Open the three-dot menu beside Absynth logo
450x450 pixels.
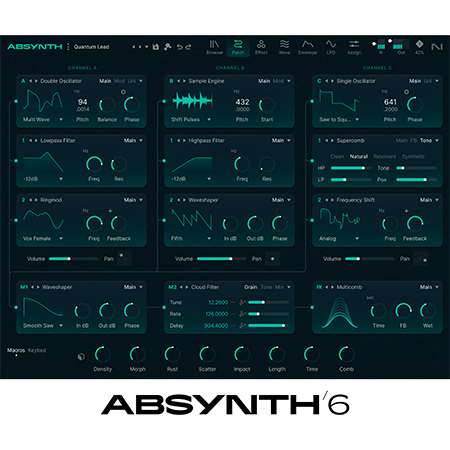68,47
